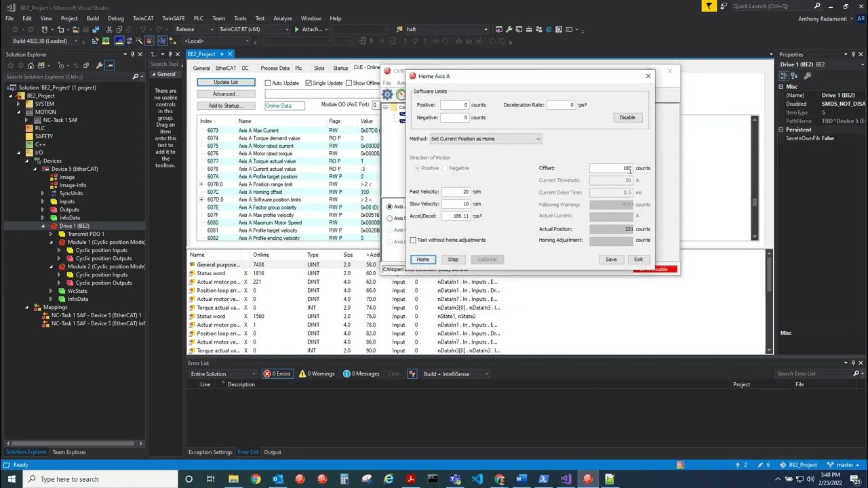This screenshot has width=868, height=488.
Task: Click the Task View taskbar icon
Action: pyautogui.click(x=211, y=479)
